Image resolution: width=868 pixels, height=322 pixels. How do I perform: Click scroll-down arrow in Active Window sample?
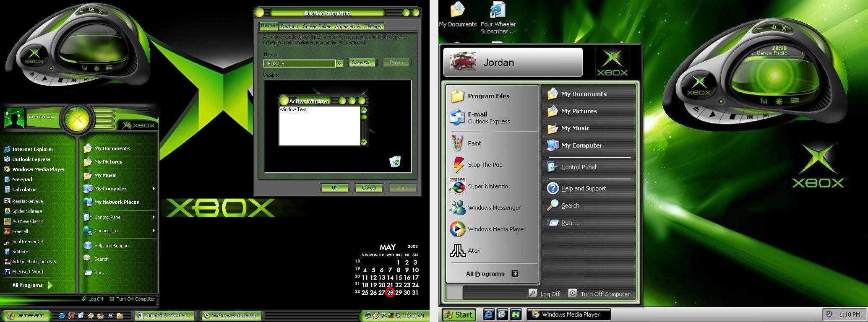(x=364, y=142)
